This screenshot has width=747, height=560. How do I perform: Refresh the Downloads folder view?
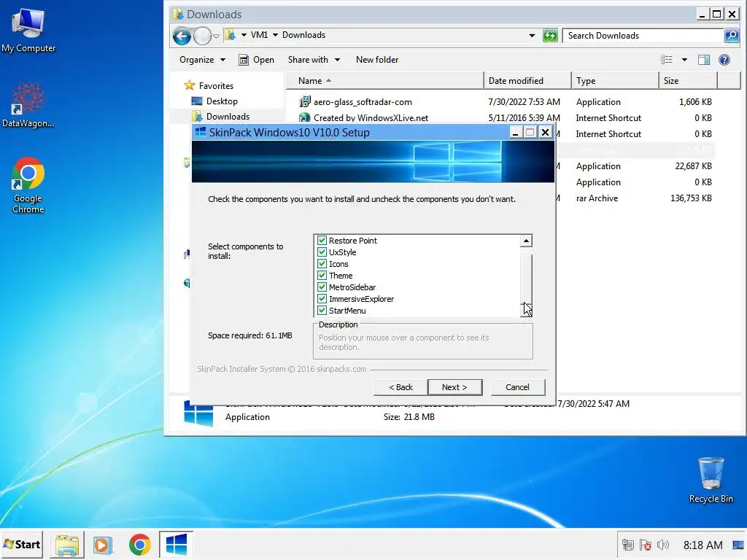pos(550,35)
